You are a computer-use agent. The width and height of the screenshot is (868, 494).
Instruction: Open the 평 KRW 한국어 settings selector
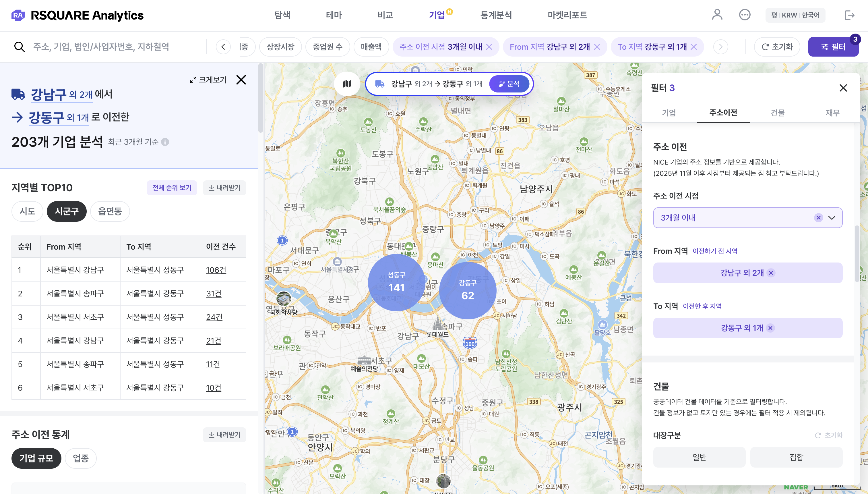(x=795, y=15)
